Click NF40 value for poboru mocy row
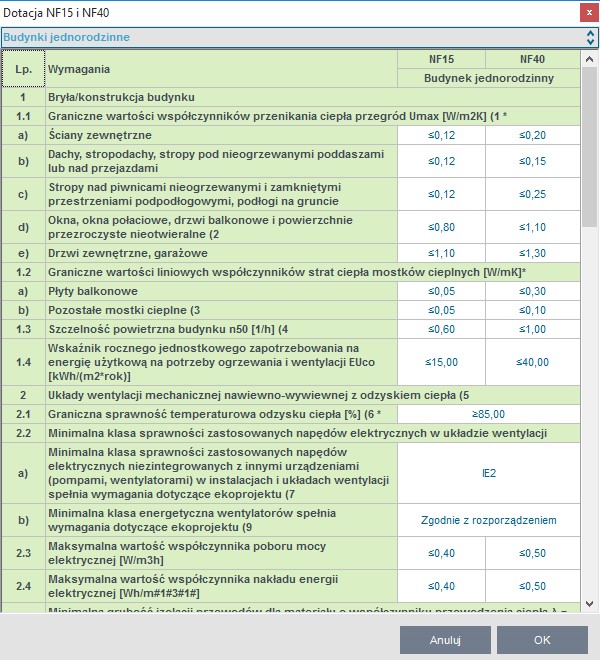The height and width of the screenshot is (660, 600). coord(533,553)
